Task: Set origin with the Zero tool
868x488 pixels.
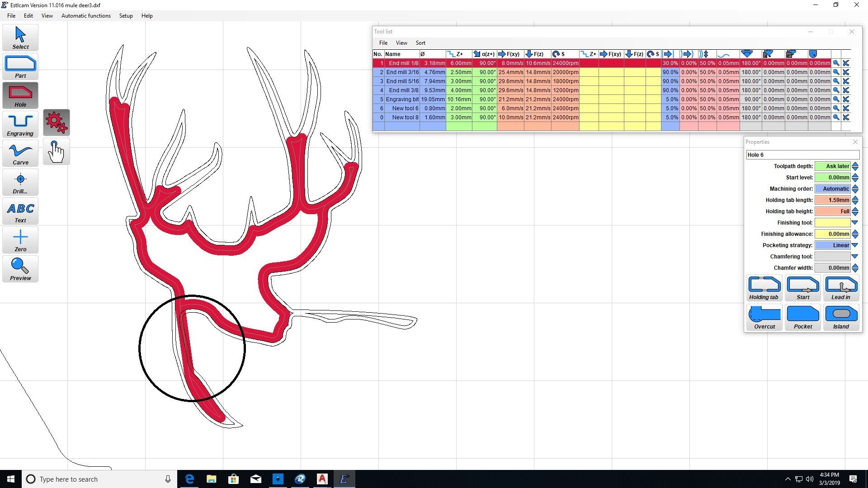Action: click(x=20, y=240)
